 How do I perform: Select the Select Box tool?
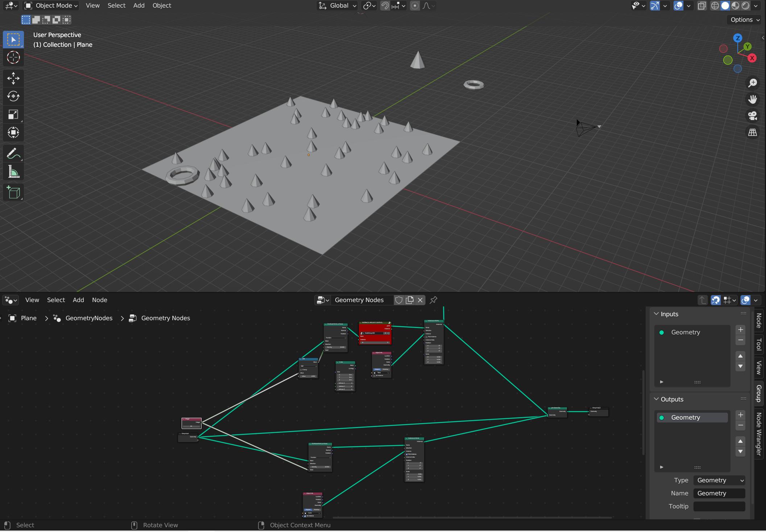point(13,40)
